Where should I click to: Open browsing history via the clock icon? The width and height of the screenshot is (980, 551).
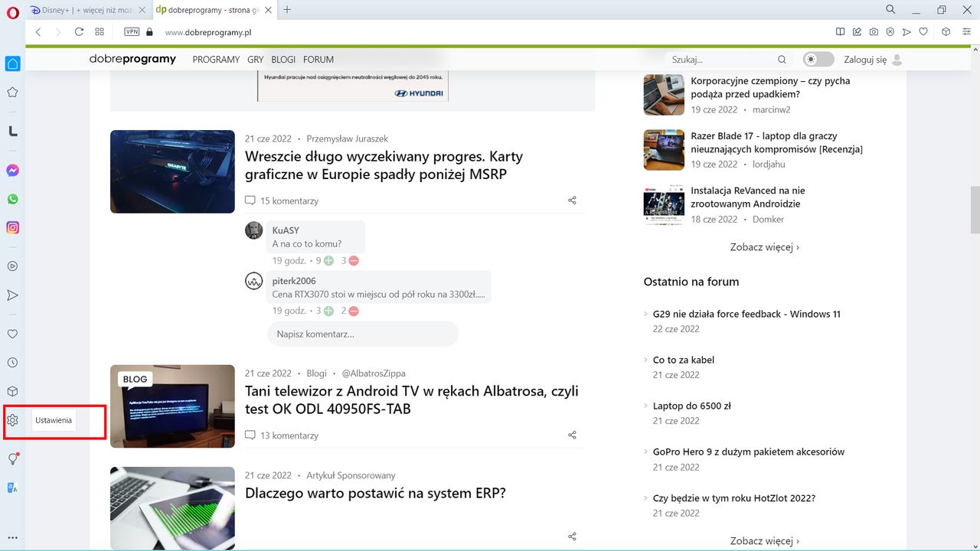[12, 362]
